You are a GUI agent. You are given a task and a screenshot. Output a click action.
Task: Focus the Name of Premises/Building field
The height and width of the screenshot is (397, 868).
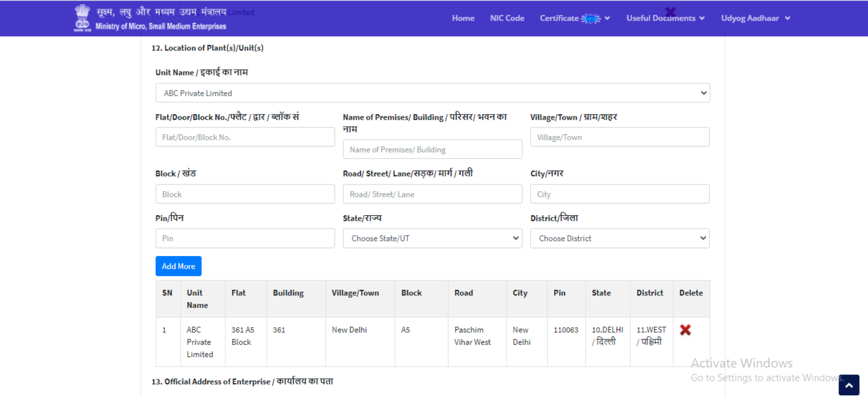click(x=432, y=149)
